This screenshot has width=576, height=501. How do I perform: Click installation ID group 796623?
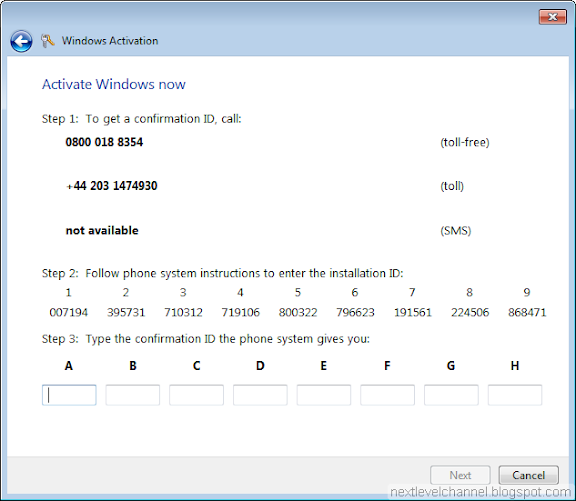(355, 313)
